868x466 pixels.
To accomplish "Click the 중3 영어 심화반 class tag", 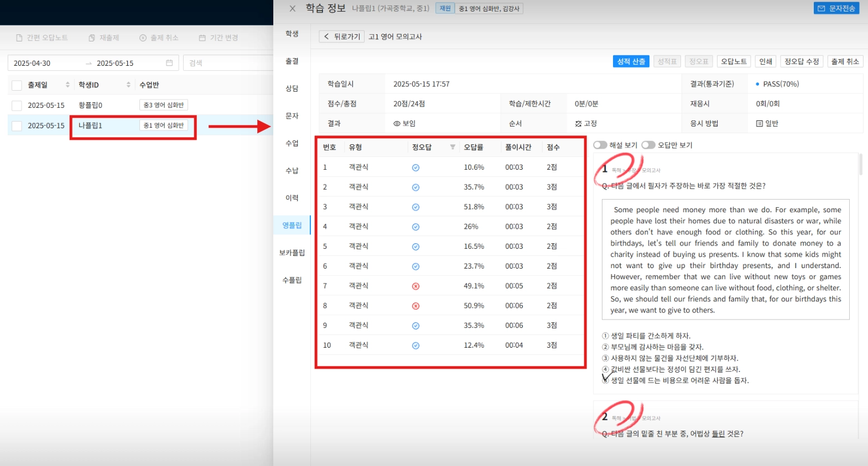I will point(164,105).
